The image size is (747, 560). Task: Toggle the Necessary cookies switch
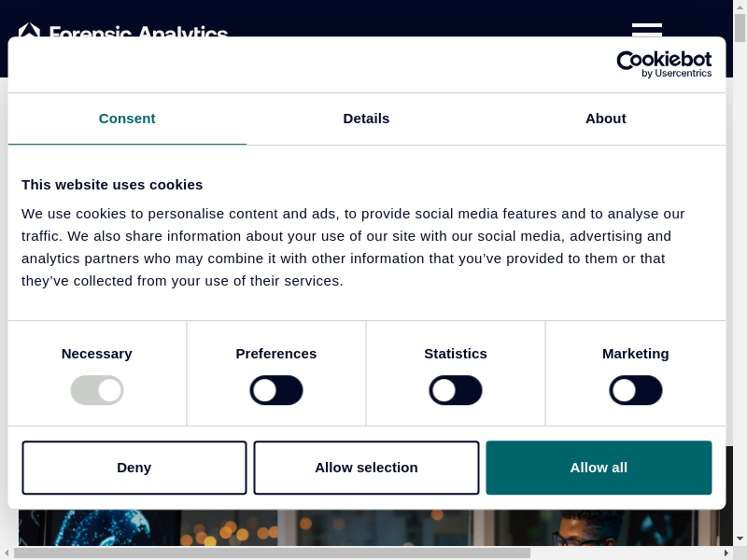(97, 390)
